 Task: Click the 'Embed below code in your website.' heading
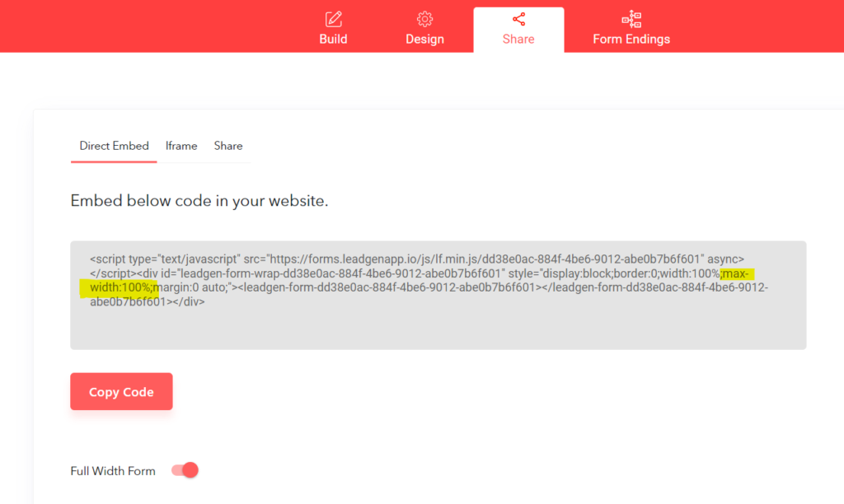point(199,201)
